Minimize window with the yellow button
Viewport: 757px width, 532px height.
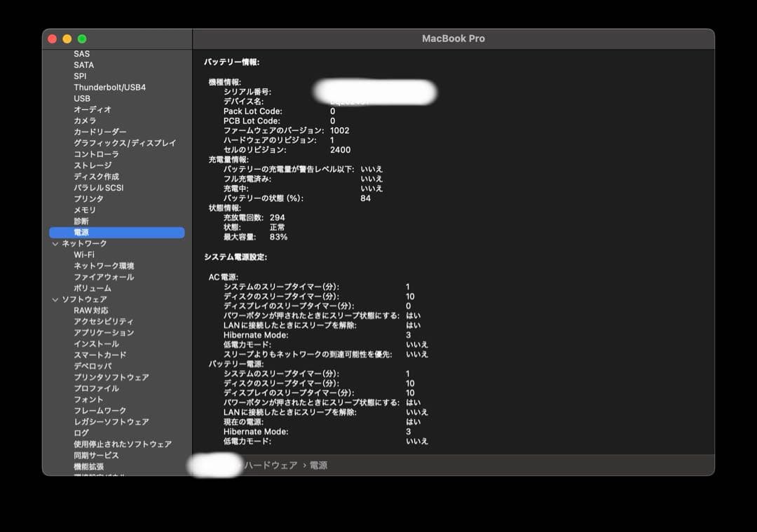tap(67, 39)
